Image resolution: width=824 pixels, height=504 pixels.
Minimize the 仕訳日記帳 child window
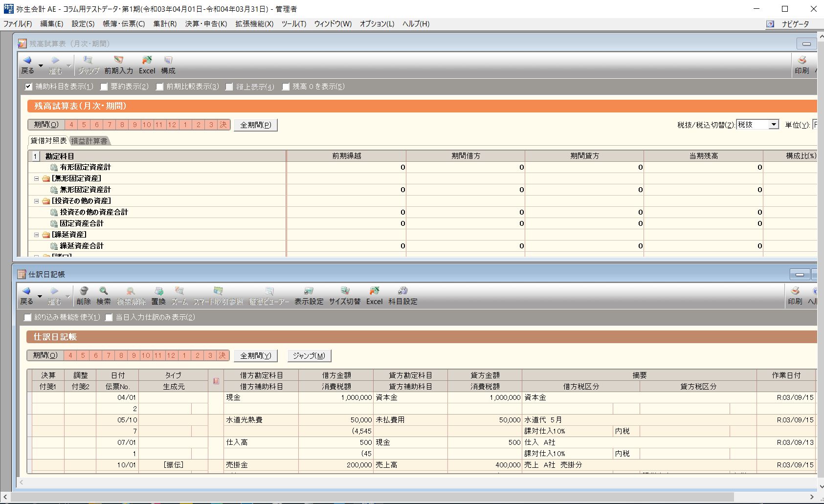coord(800,275)
